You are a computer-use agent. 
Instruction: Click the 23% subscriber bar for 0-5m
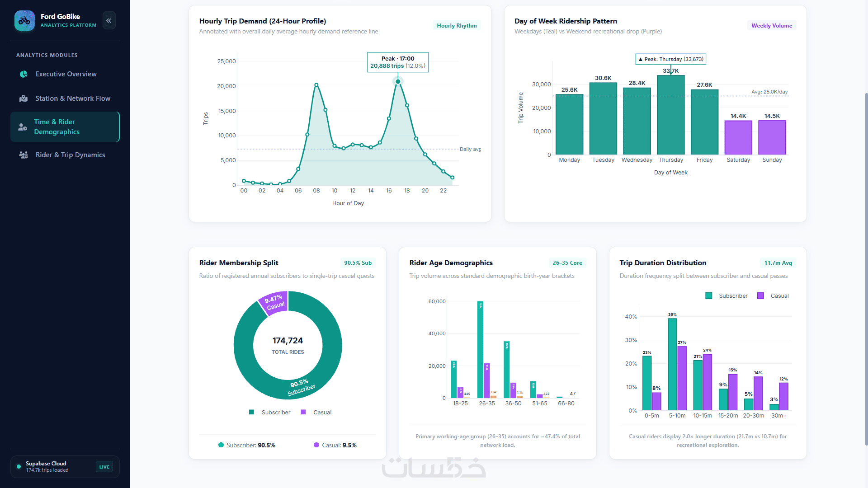tap(647, 383)
